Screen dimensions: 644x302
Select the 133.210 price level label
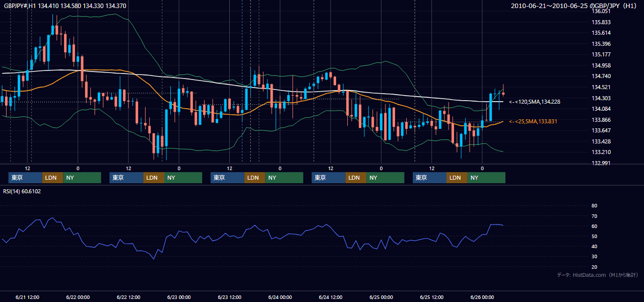point(602,152)
